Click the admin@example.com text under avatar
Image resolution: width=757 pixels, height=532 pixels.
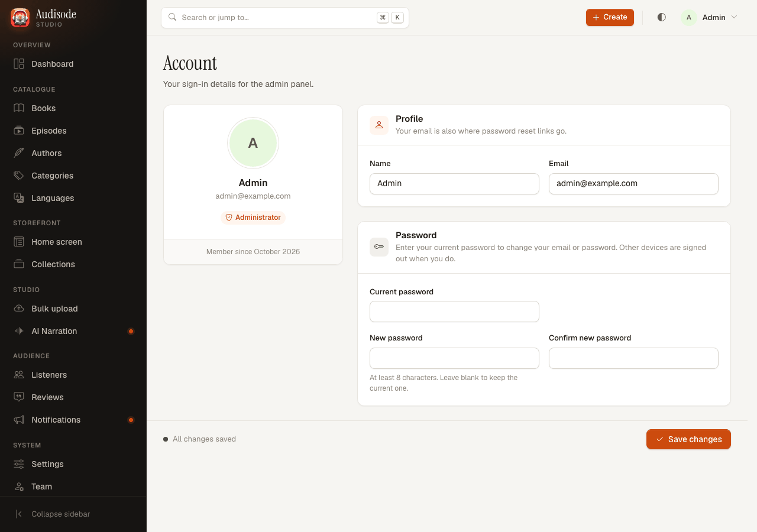click(x=253, y=196)
